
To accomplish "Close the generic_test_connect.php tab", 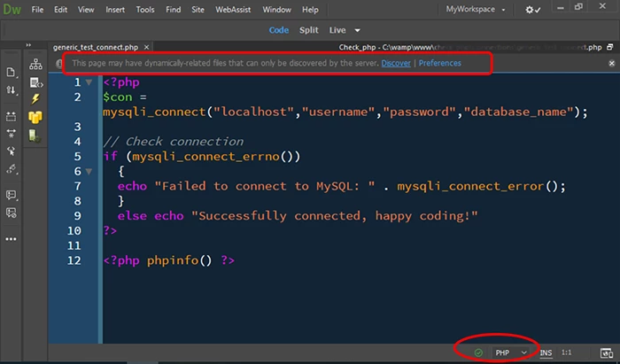I will [x=146, y=48].
